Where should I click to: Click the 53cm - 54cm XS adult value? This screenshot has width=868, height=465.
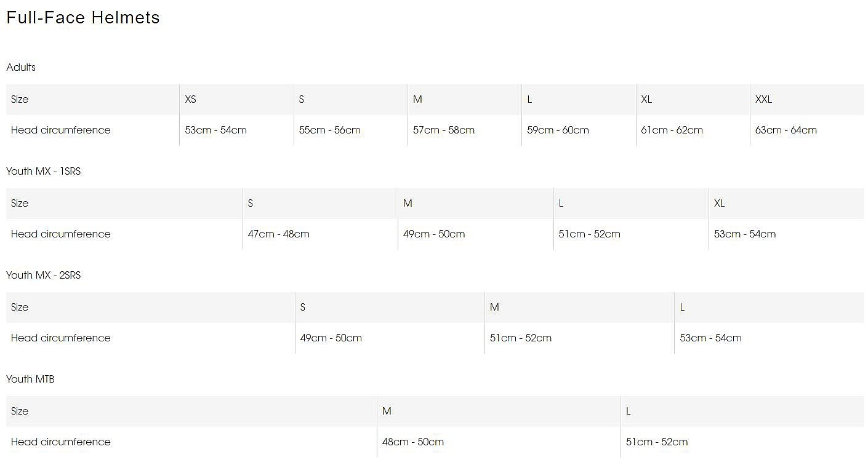point(215,130)
